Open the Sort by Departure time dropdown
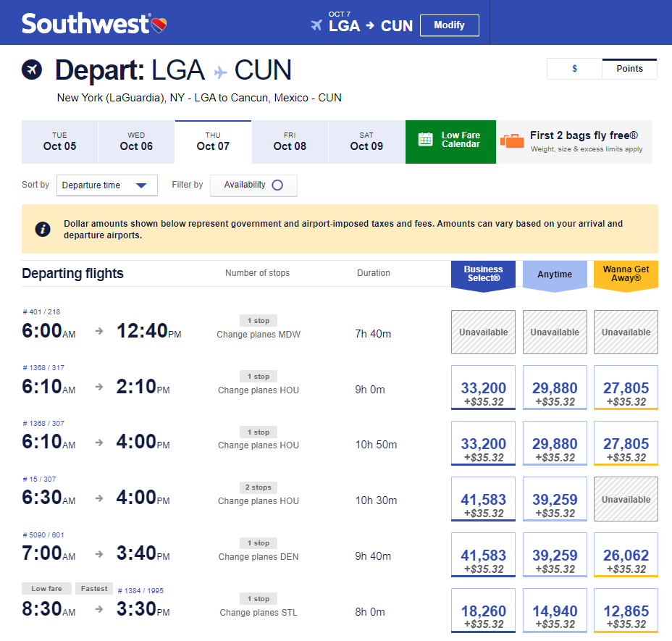The height and width of the screenshot is (641, 672). (106, 185)
